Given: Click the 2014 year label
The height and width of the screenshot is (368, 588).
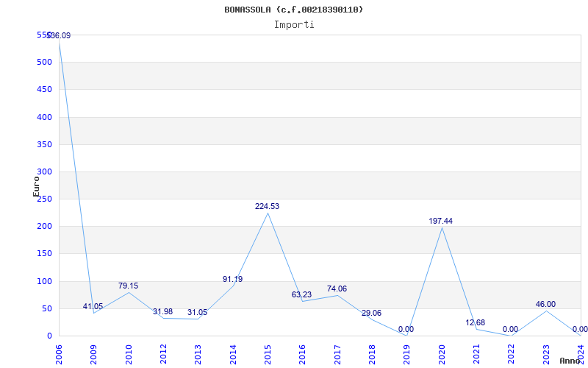Looking at the screenshot, I should click(x=233, y=354).
